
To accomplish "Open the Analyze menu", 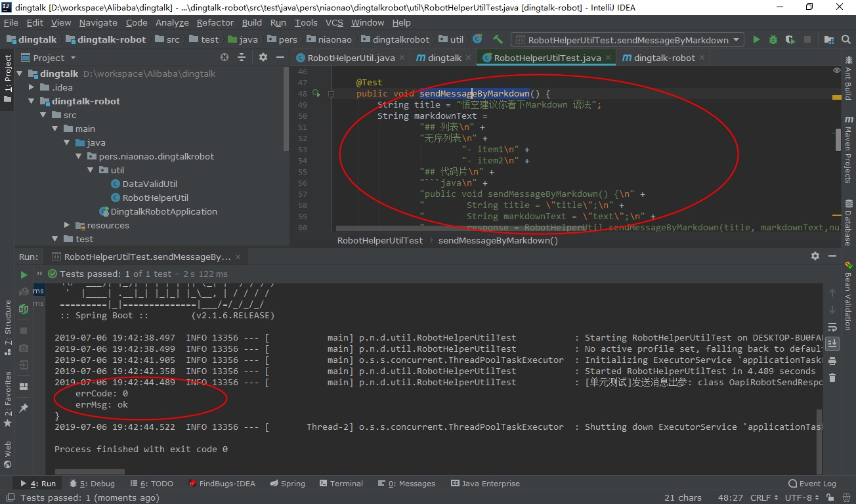I will point(172,22).
